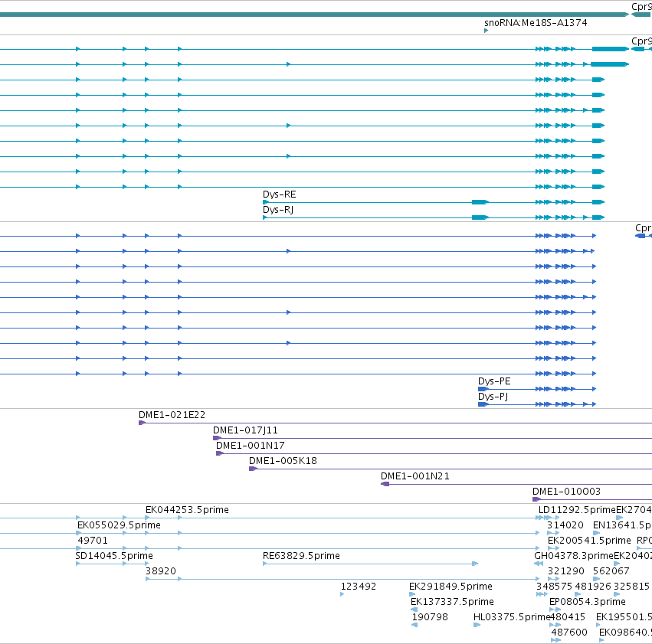Select the LD11292.5prime EST label
This screenshot has width=652, height=644.
(x=577, y=510)
